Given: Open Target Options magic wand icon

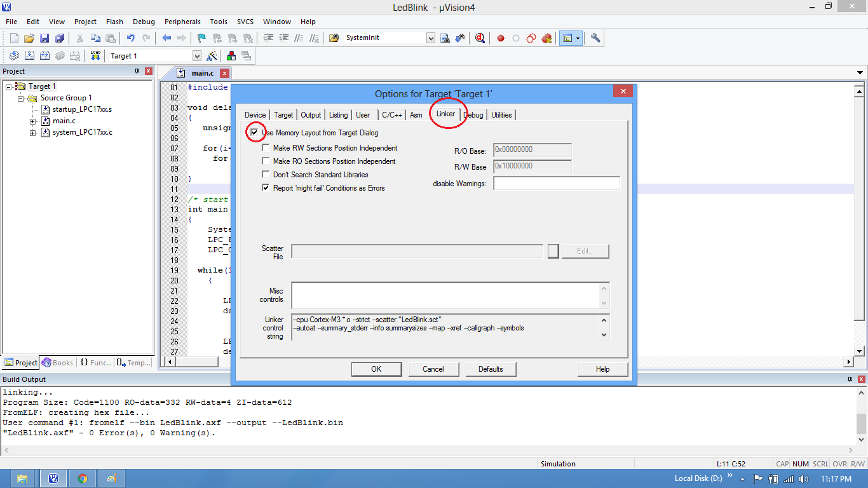Looking at the screenshot, I should tap(212, 56).
